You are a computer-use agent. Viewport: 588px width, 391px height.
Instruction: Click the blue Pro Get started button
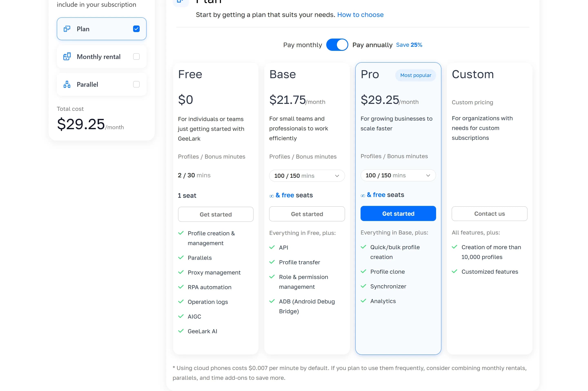pos(398,213)
